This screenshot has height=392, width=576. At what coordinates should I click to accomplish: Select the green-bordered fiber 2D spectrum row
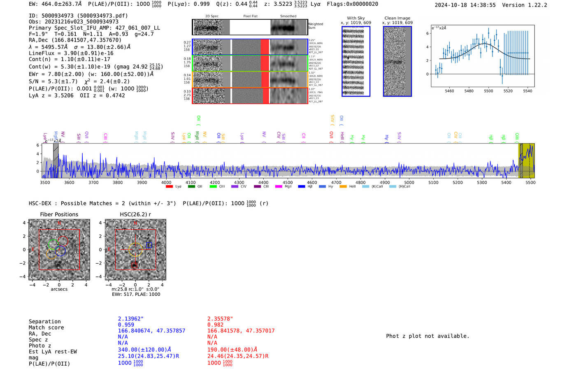pos(250,63)
